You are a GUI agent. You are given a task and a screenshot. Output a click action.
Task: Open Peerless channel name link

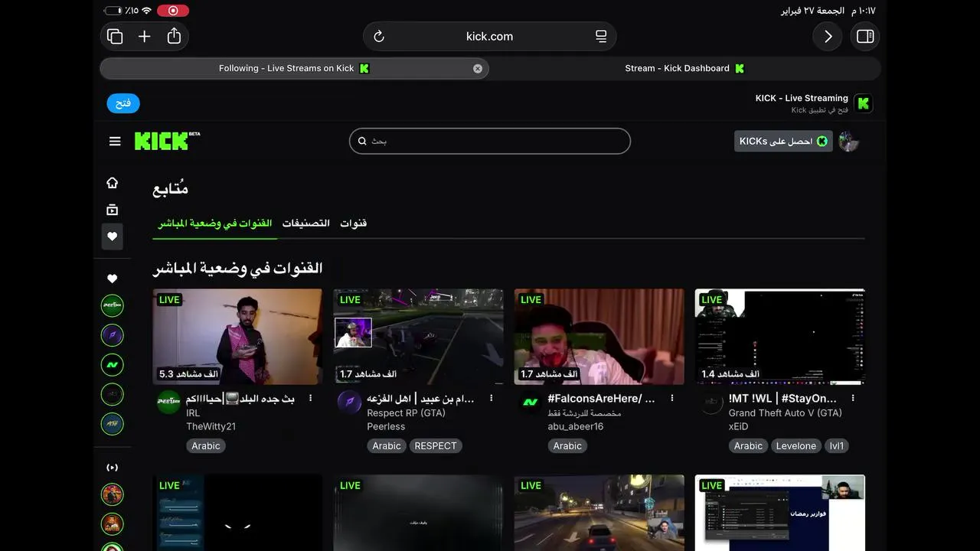386,426
